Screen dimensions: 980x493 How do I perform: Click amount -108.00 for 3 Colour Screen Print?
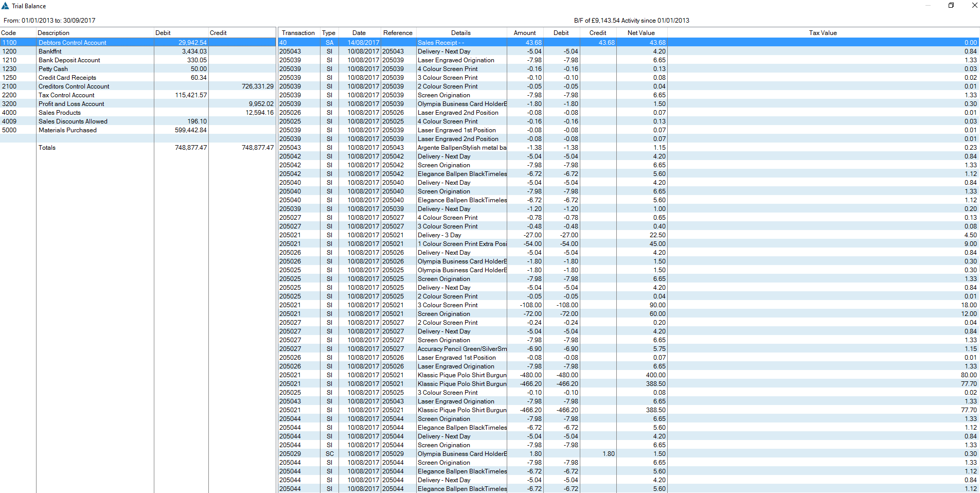click(x=530, y=305)
